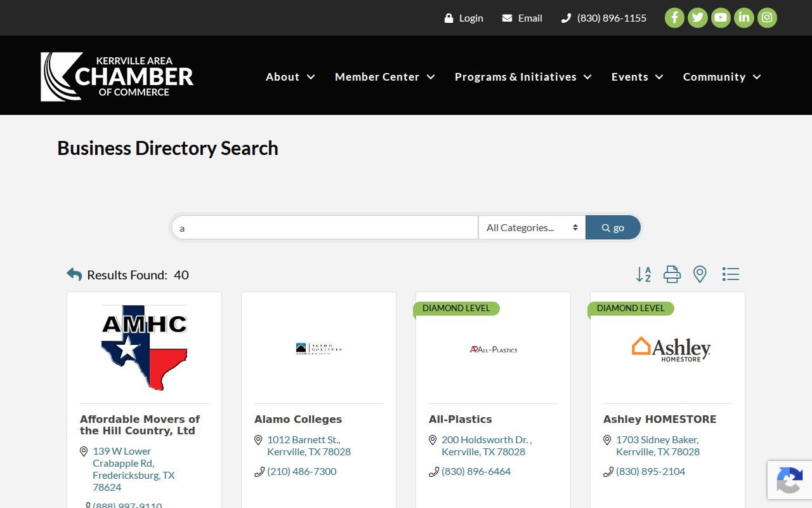The height and width of the screenshot is (508, 812).
Task: Open the Alamo Colleges listing title
Action: click(298, 419)
